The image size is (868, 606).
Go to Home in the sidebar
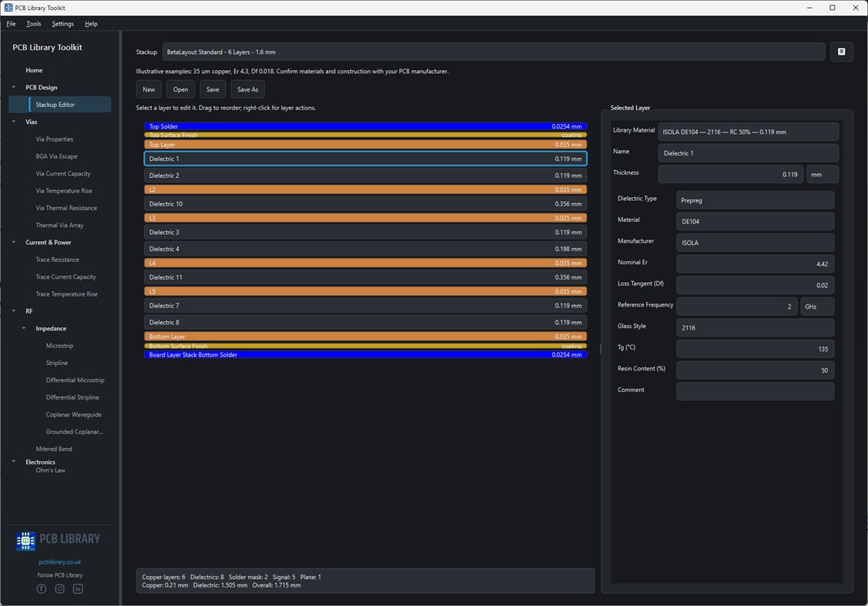tap(34, 70)
